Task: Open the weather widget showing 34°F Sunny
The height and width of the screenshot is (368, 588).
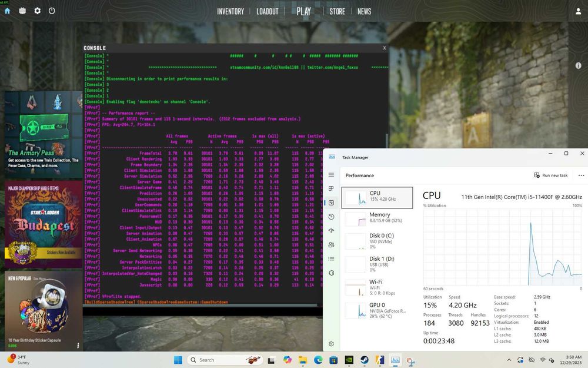Action: click(x=19, y=360)
